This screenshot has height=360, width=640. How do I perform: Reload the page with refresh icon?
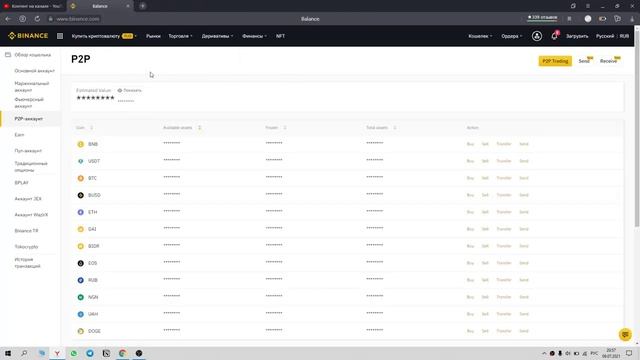coord(37,19)
